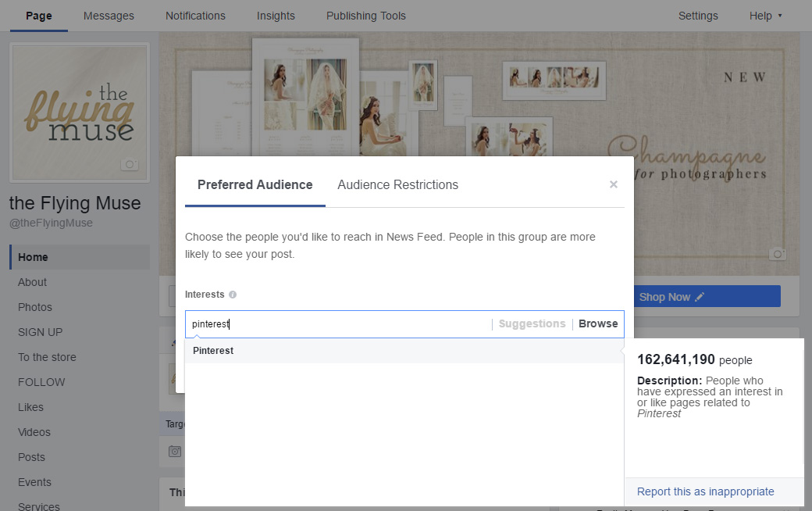Open the Notifications tab
Image resolution: width=812 pixels, height=511 pixels.
point(195,16)
